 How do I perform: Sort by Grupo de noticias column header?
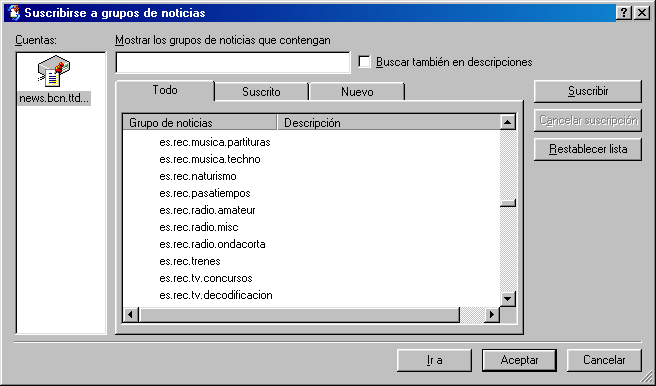pos(200,123)
